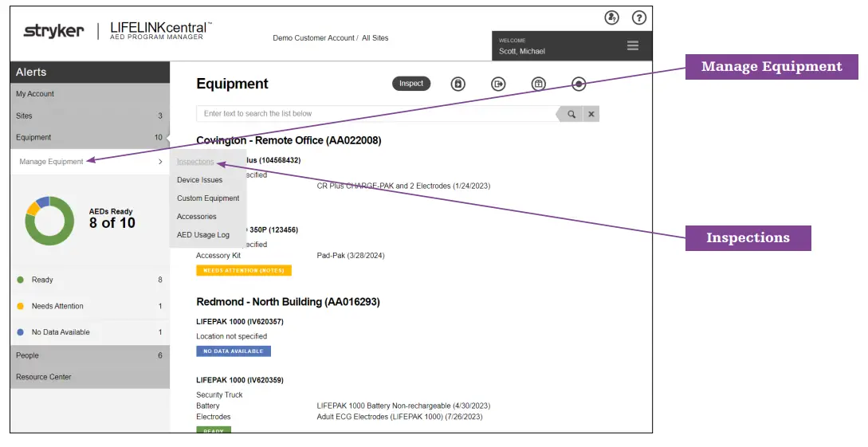Click Redmond - North Building (AA016293) heading

288,302
